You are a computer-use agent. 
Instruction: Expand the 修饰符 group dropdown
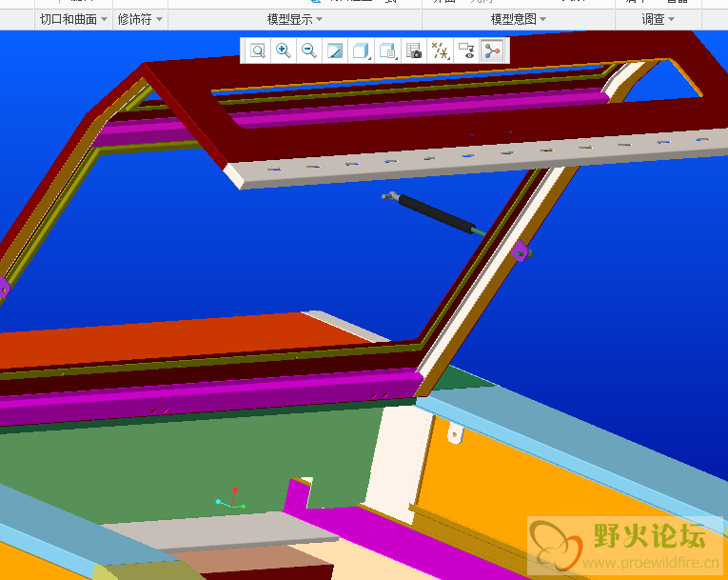pyautogui.click(x=140, y=19)
